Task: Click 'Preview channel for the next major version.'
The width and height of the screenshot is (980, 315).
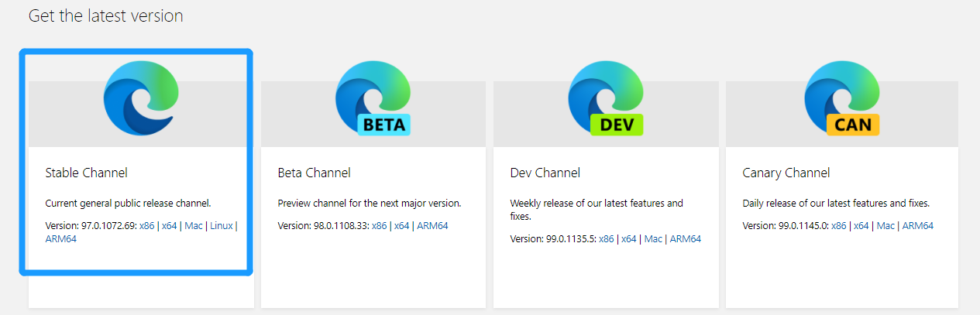Action: click(370, 204)
